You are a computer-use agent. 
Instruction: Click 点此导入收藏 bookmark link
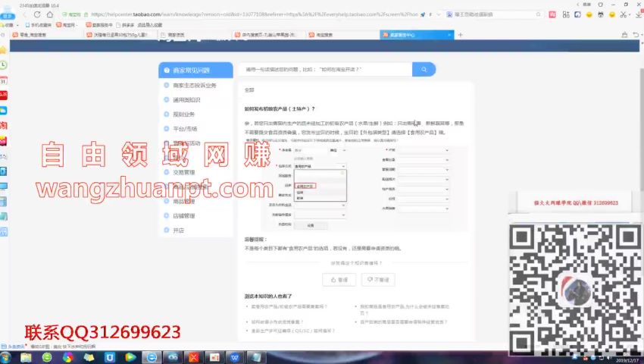149,25
